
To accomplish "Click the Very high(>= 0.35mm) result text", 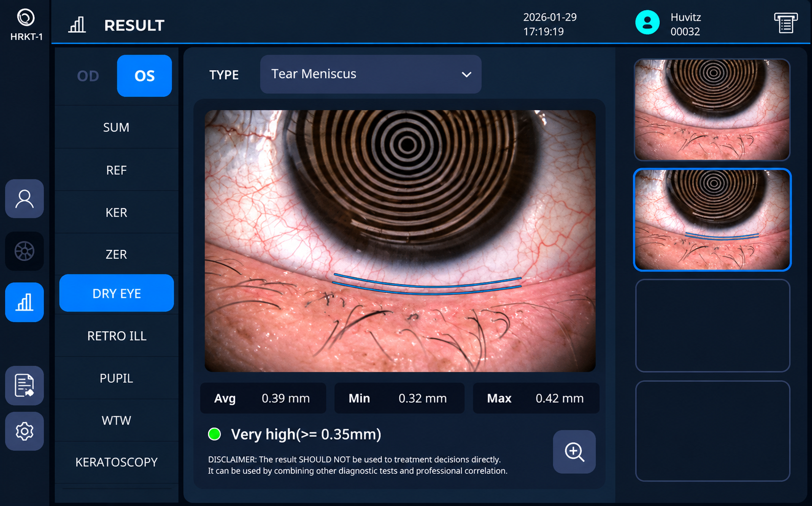I will 306,434.
